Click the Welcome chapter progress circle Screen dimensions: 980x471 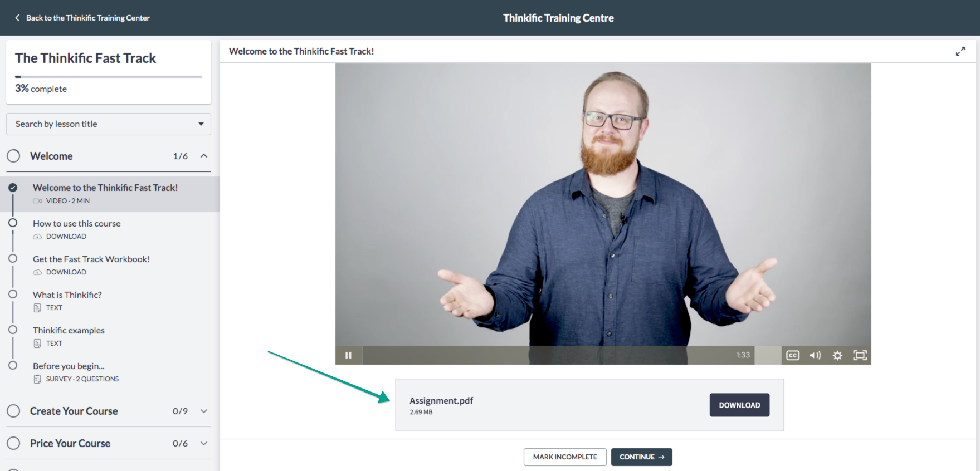click(x=13, y=156)
